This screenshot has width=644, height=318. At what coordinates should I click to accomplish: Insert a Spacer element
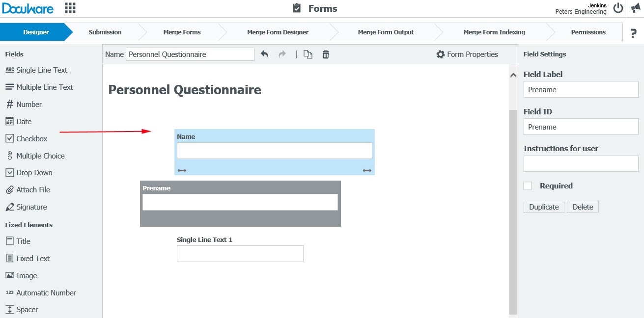coord(26,310)
